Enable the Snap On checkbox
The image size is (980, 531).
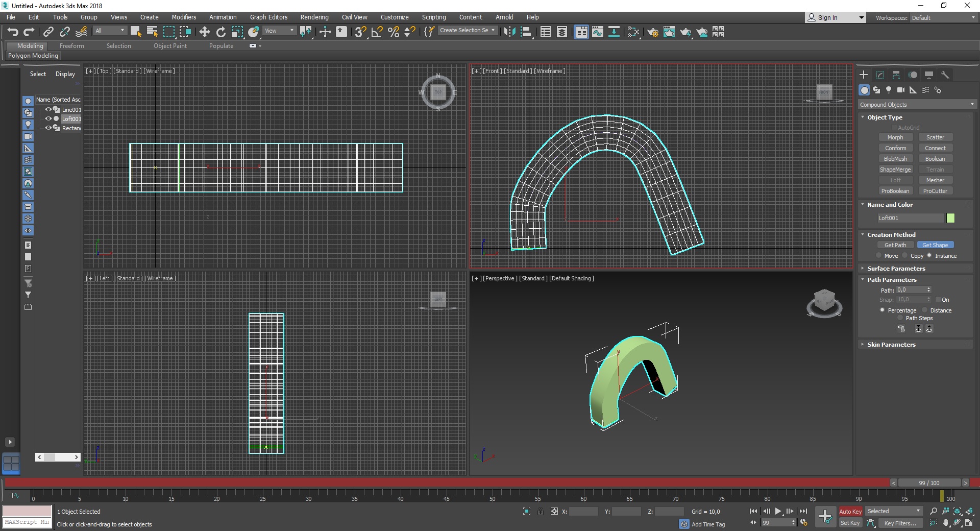(x=938, y=300)
